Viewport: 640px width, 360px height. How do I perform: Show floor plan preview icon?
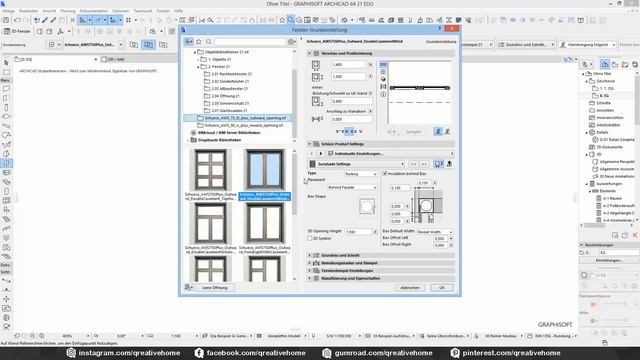click(x=383, y=64)
